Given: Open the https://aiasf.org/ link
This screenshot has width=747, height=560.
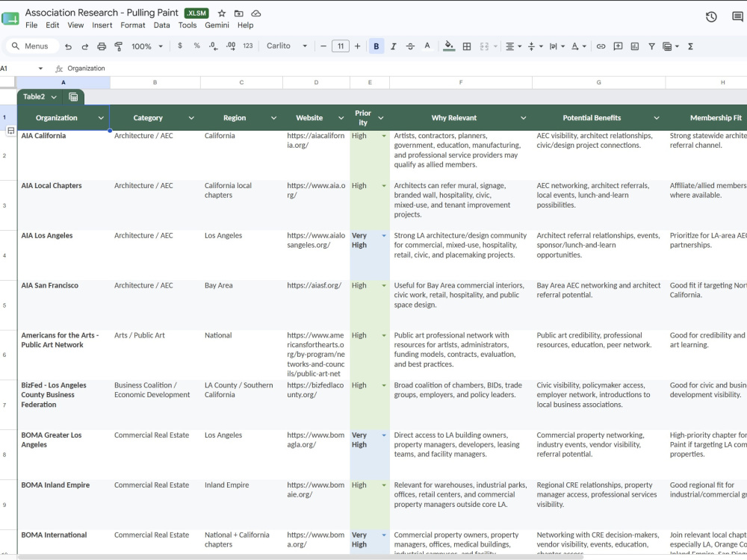Looking at the screenshot, I should [314, 285].
